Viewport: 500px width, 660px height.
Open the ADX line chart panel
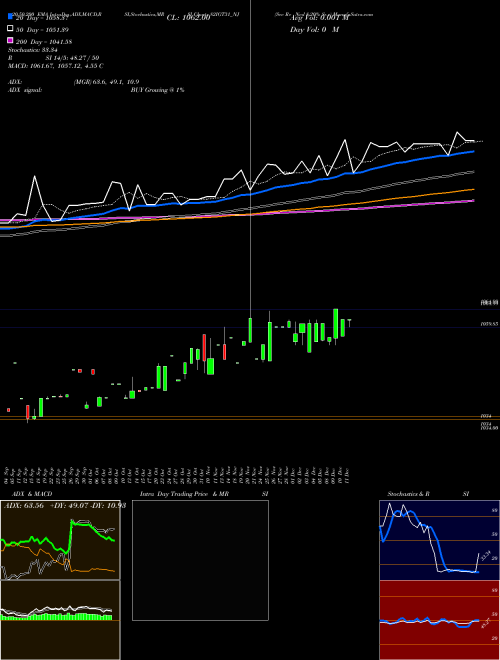pos(60,540)
